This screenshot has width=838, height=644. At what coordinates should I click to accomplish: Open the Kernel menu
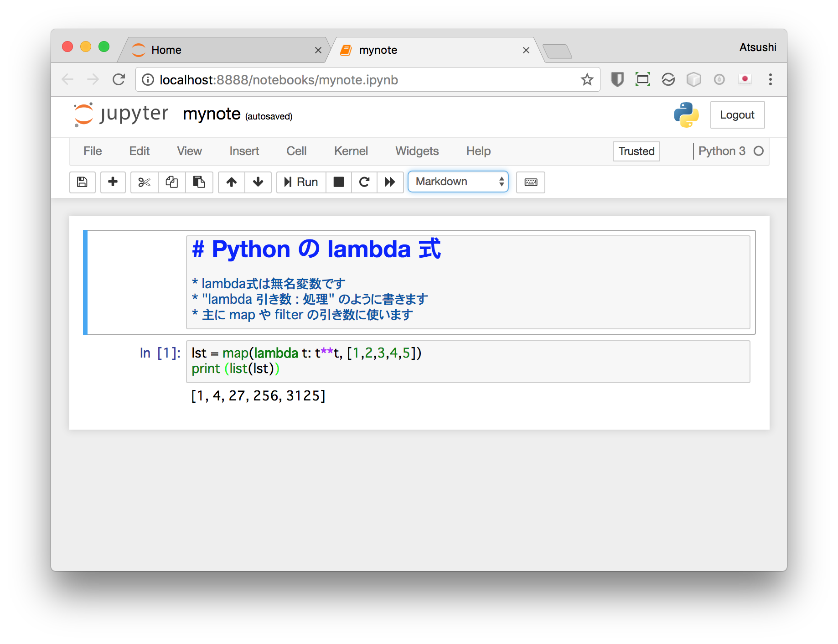(351, 151)
